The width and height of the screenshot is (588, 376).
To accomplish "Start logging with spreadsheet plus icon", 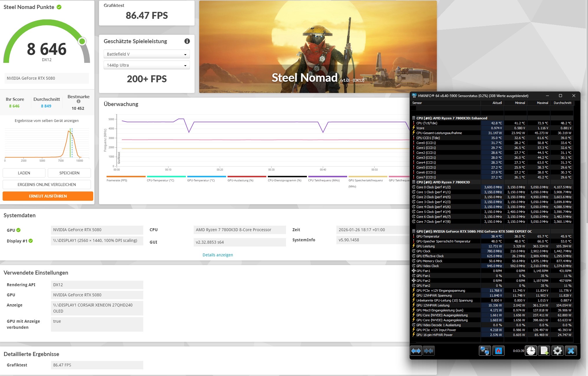I will [x=544, y=351].
